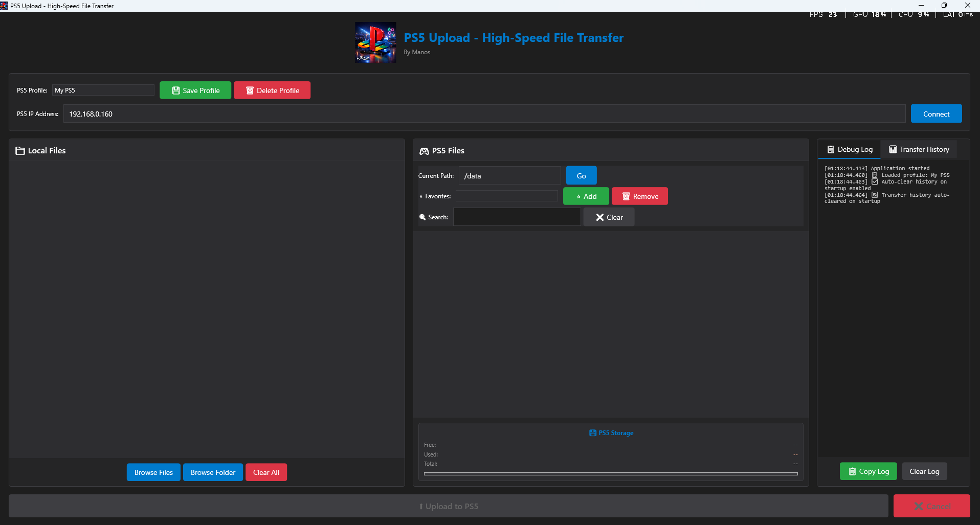Remove the selected favorite path
Image resolution: width=980 pixels, height=525 pixels.
639,196
